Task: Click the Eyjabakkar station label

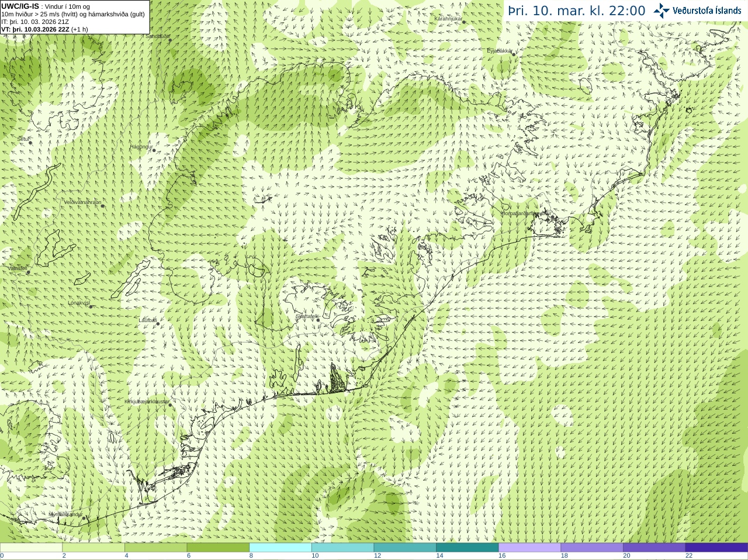Action: pyautogui.click(x=500, y=51)
